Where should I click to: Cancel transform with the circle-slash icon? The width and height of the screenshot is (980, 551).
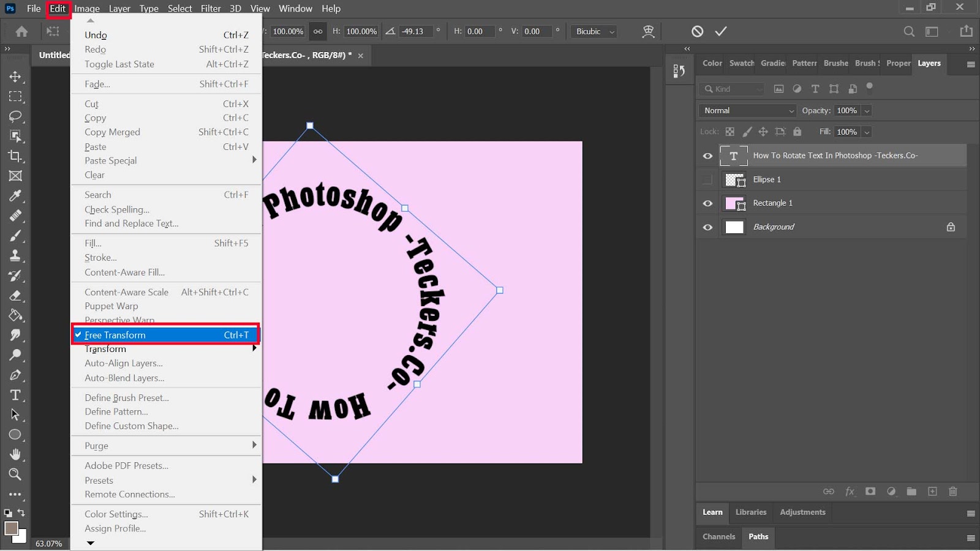(697, 31)
